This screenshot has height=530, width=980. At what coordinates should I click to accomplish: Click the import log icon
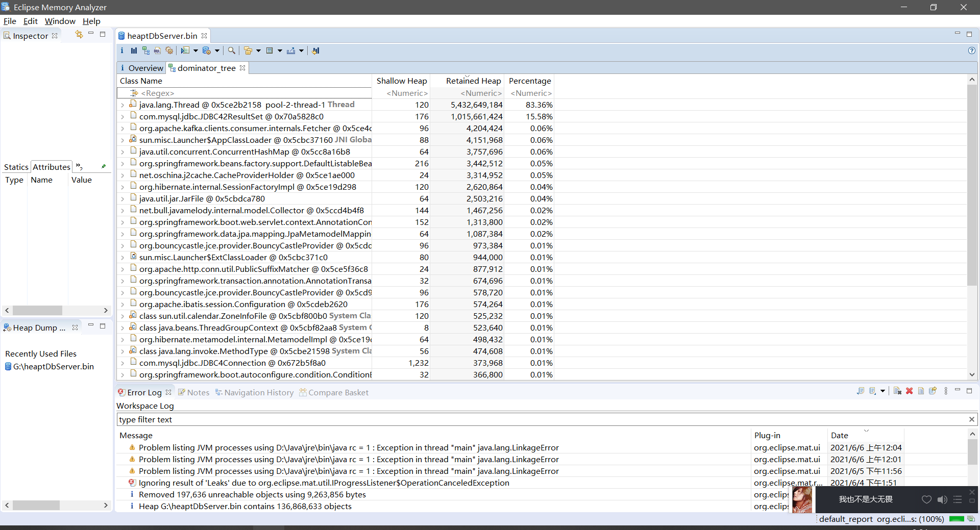(873, 391)
